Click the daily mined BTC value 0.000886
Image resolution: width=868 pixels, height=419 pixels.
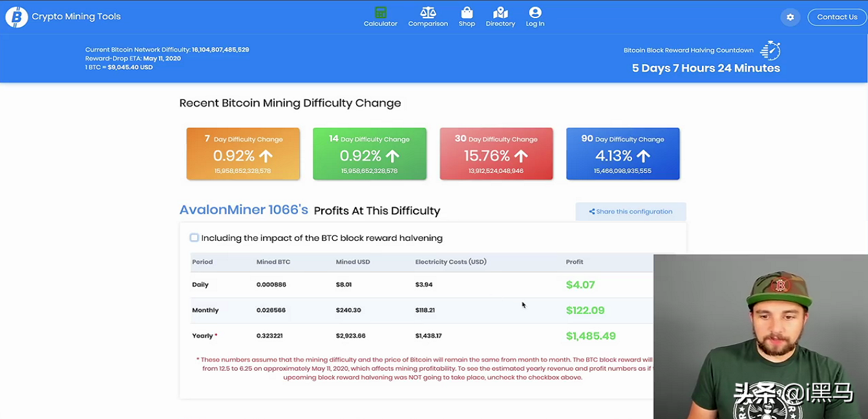coord(271,285)
